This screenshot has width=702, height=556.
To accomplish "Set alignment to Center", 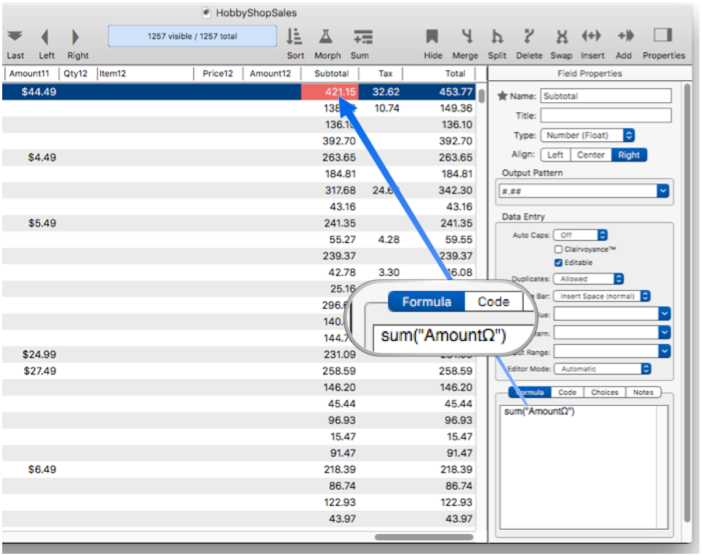I will (590, 155).
